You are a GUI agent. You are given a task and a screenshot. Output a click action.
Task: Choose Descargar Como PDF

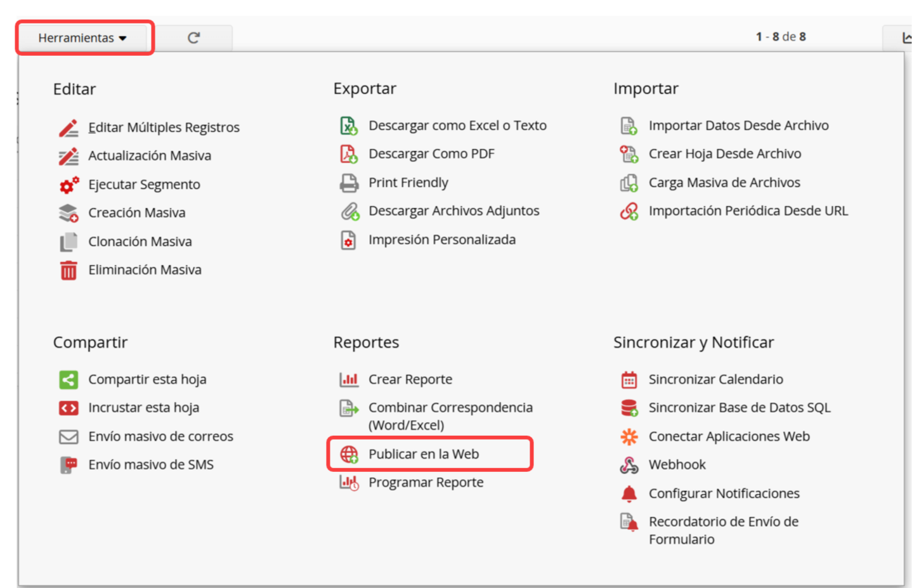[431, 154]
